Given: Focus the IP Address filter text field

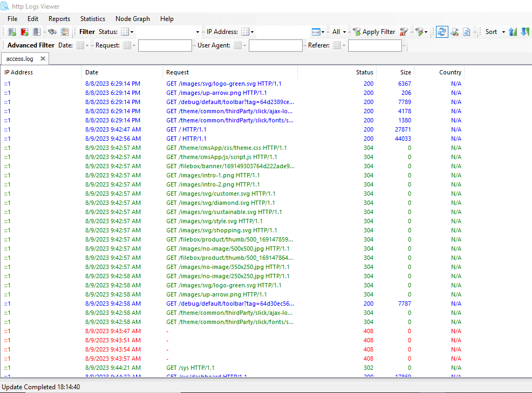Looking at the screenshot, I should pos(282,32).
